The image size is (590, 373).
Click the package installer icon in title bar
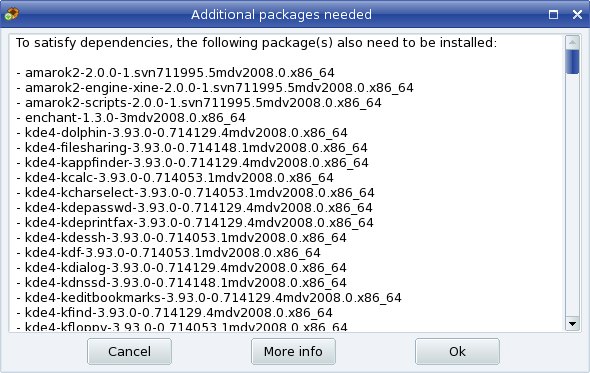tap(11, 14)
